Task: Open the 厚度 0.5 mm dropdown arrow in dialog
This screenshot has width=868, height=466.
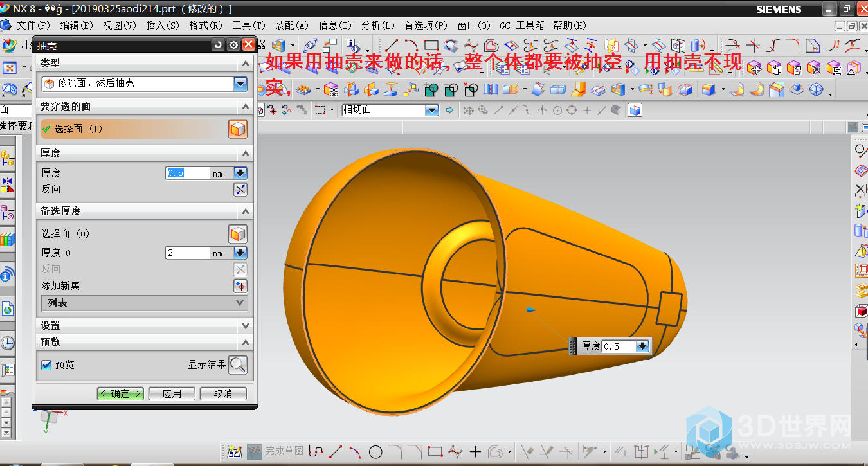Action: click(240, 173)
